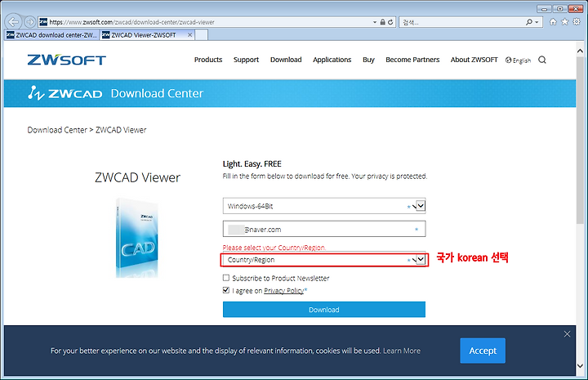
Task: Follow the Download Center breadcrumb link
Action: (57, 130)
